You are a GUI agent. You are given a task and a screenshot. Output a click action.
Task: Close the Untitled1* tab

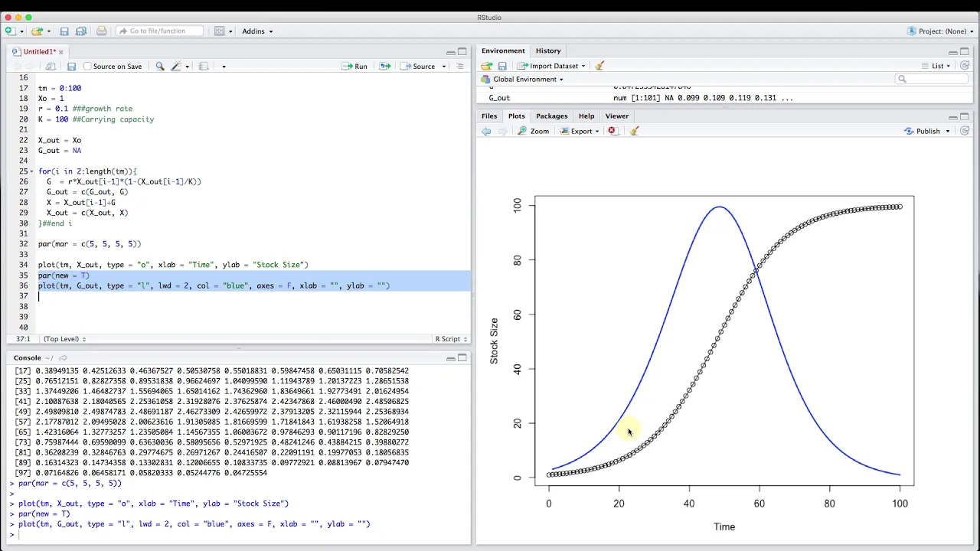(x=61, y=52)
